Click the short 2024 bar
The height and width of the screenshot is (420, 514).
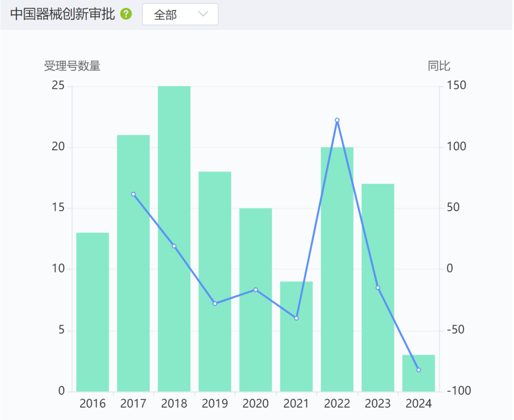419,373
